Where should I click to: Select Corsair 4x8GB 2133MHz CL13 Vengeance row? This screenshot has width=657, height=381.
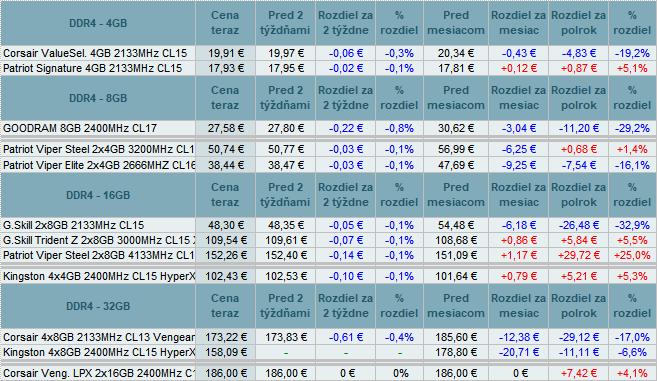[328, 337]
